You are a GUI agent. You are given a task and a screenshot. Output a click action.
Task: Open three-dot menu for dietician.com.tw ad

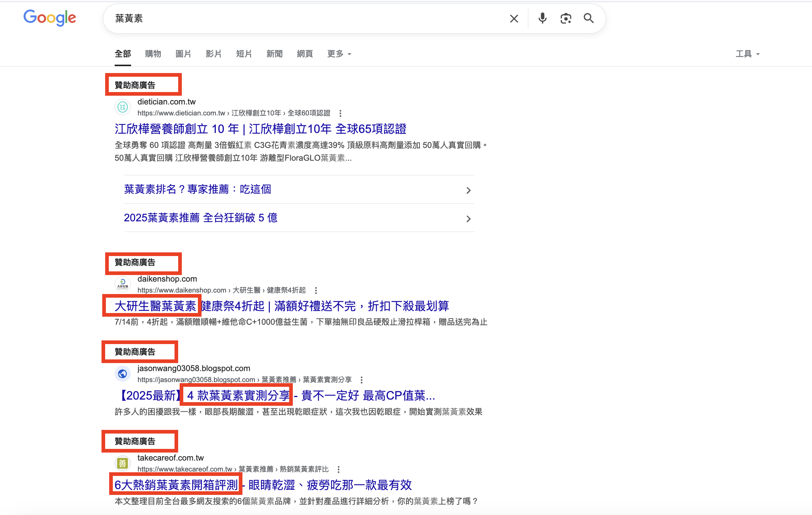[x=340, y=113]
